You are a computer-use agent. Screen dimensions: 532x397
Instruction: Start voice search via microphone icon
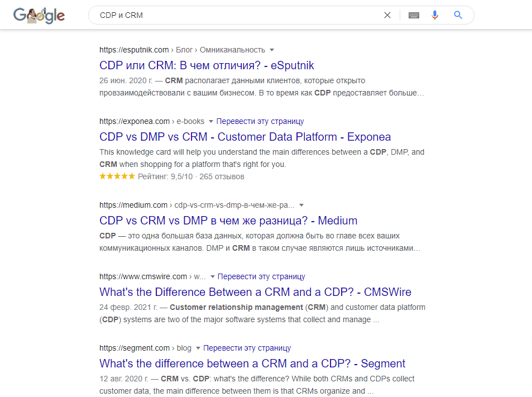(435, 15)
